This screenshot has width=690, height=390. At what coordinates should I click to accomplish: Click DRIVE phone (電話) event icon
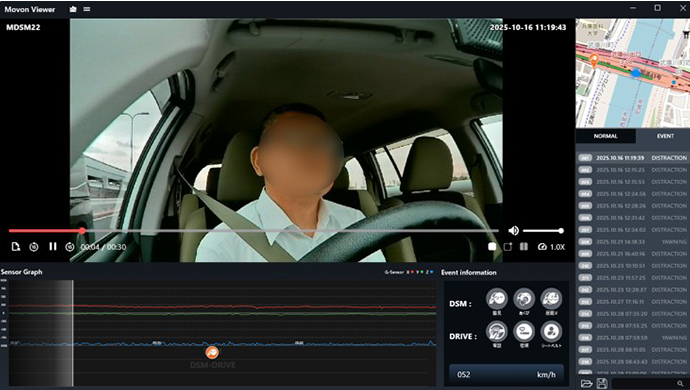(x=497, y=331)
